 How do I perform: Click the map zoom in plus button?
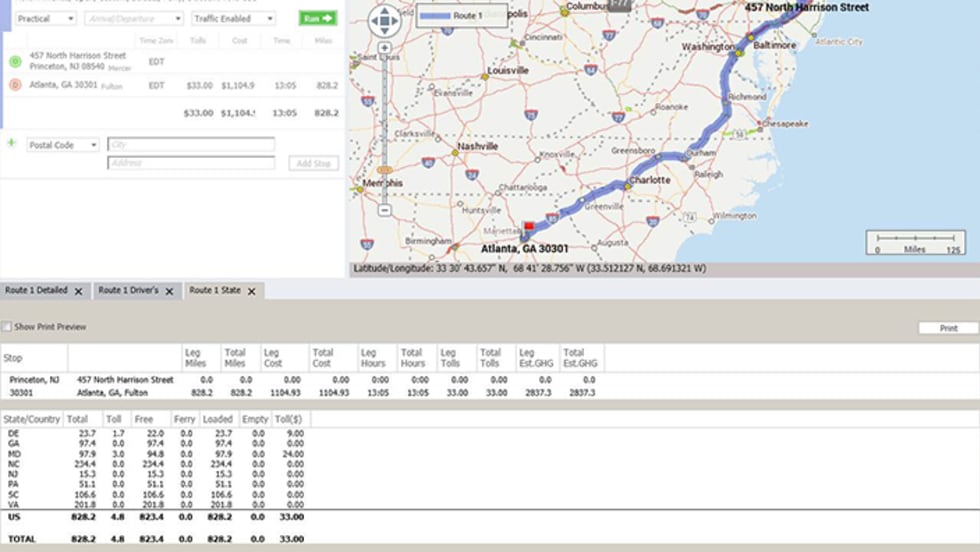385,48
